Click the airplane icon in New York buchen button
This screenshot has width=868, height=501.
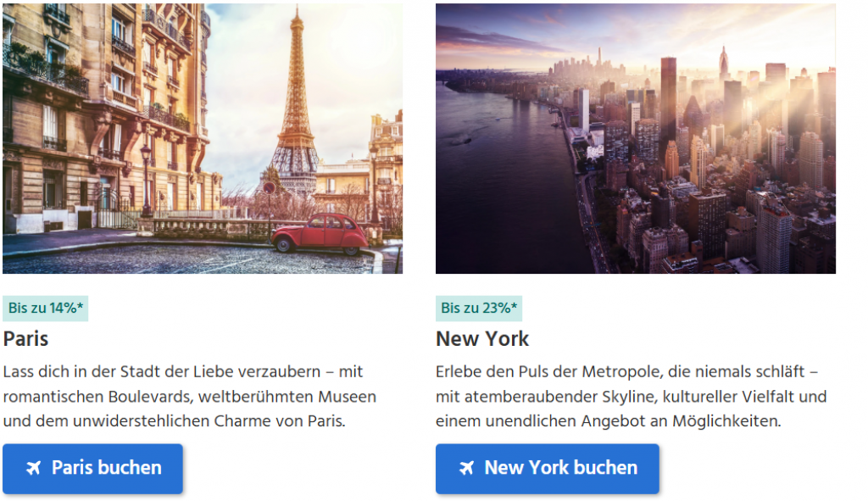point(467,468)
